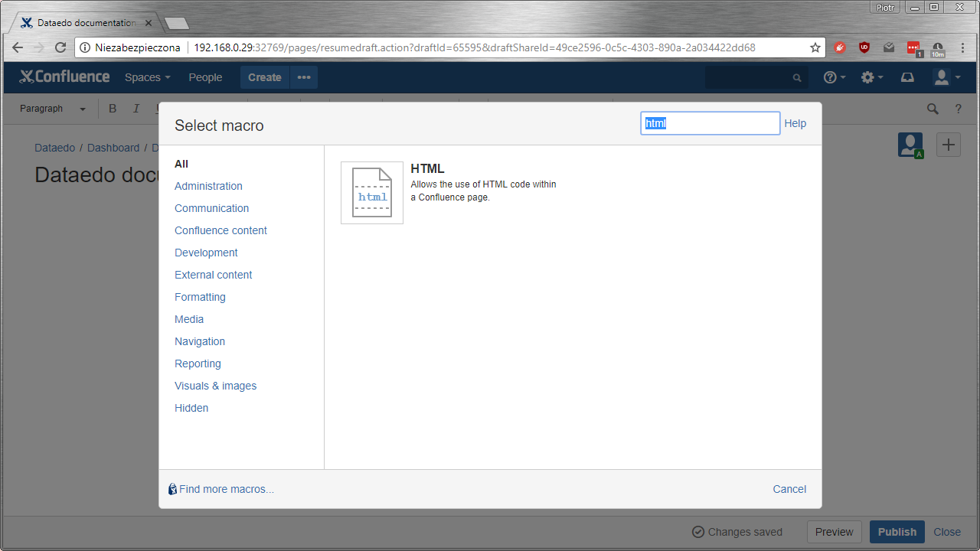Click the HTML macro icon
Image resolution: width=980 pixels, height=551 pixels.
tap(372, 193)
